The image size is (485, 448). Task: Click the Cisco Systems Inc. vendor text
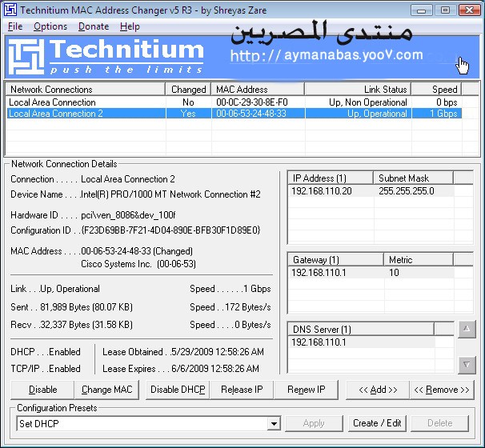pyautogui.click(x=116, y=264)
